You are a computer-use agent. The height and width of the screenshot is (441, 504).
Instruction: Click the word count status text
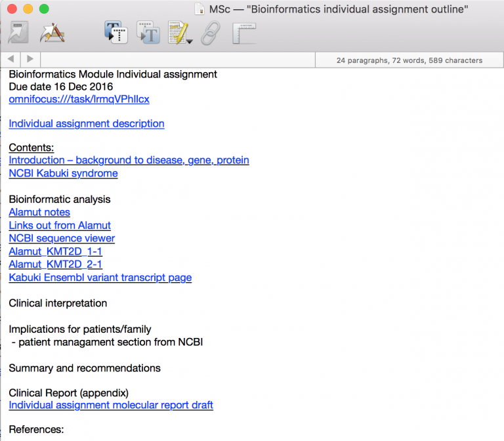pos(409,60)
